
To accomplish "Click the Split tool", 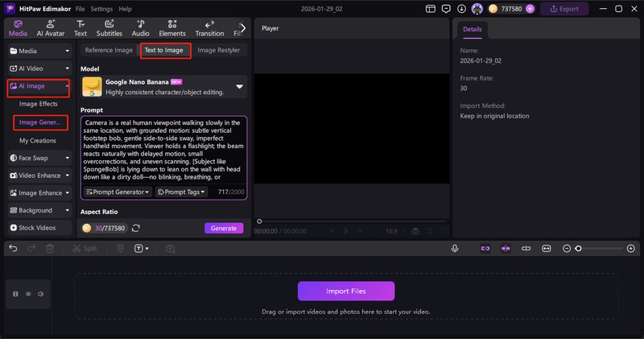I will tap(85, 249).
